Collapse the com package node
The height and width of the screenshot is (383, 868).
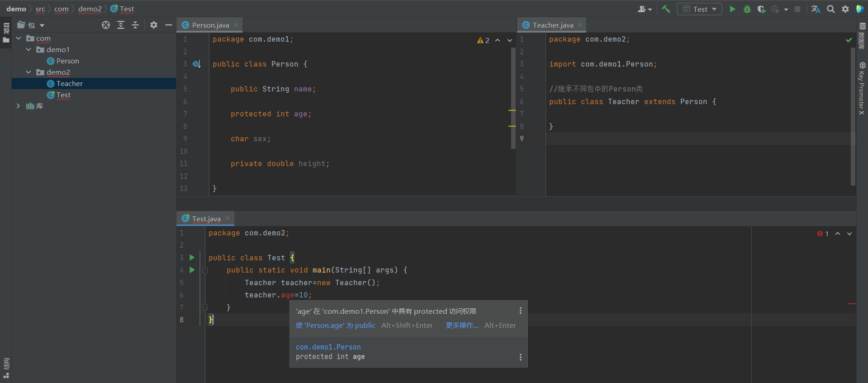pyautogui.click(x=19, y=38)
